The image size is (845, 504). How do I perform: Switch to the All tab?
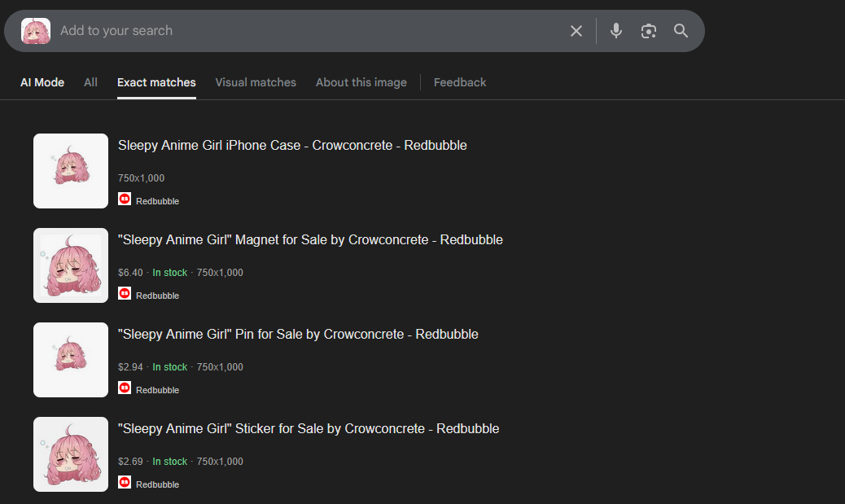[x=90, y=82]
